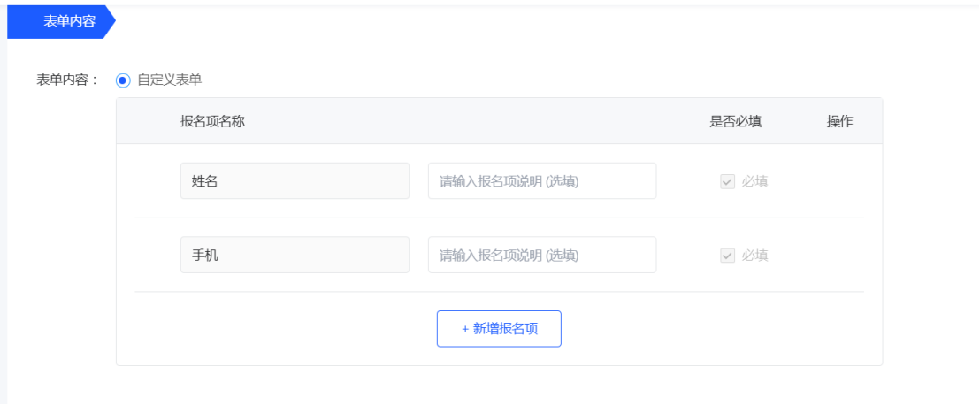Focus the 姓名 name input field
The image size is (980, 405).
(295, 181)
